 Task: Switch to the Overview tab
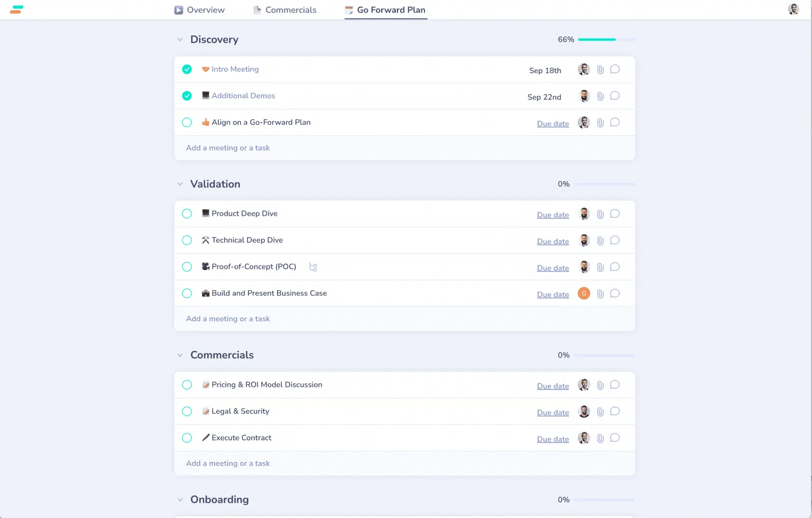click(x=200, y=10)
